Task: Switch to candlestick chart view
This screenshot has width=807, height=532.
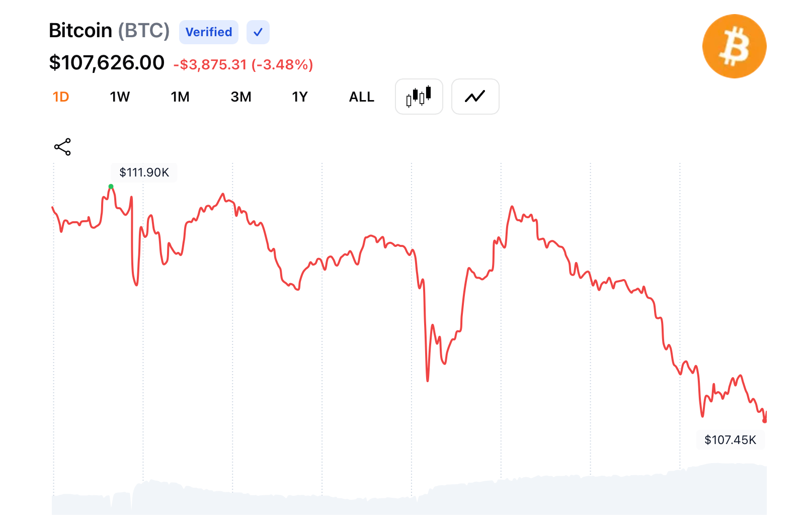Action: (x=419, y=97)
